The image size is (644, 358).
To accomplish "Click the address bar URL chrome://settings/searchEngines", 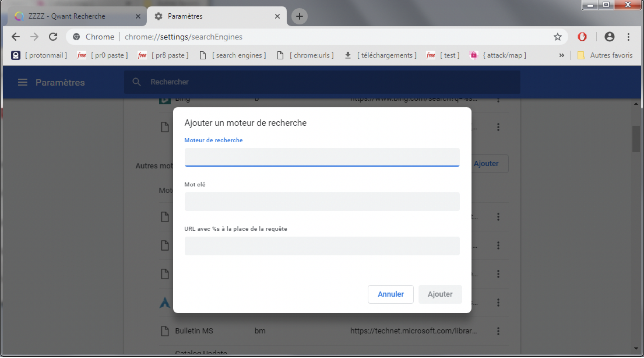I will [x=184, y=37].
